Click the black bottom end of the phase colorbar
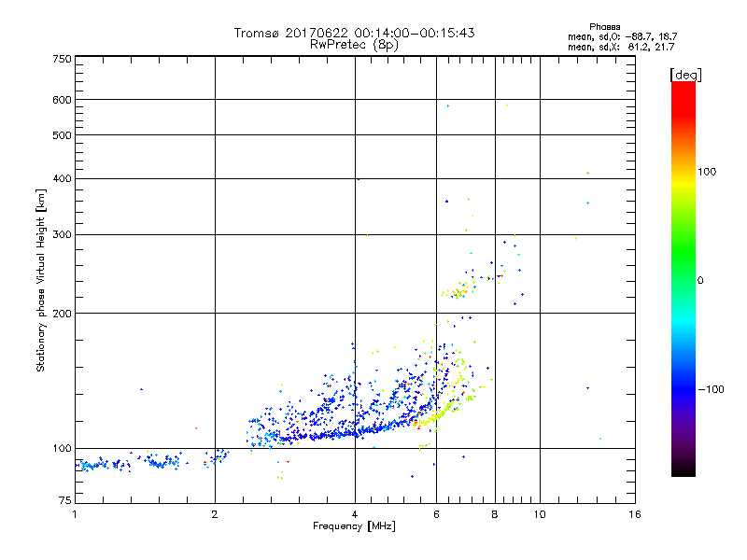This screenshot has width=747, height=560. pyautogui.click(x=684, y=469)
